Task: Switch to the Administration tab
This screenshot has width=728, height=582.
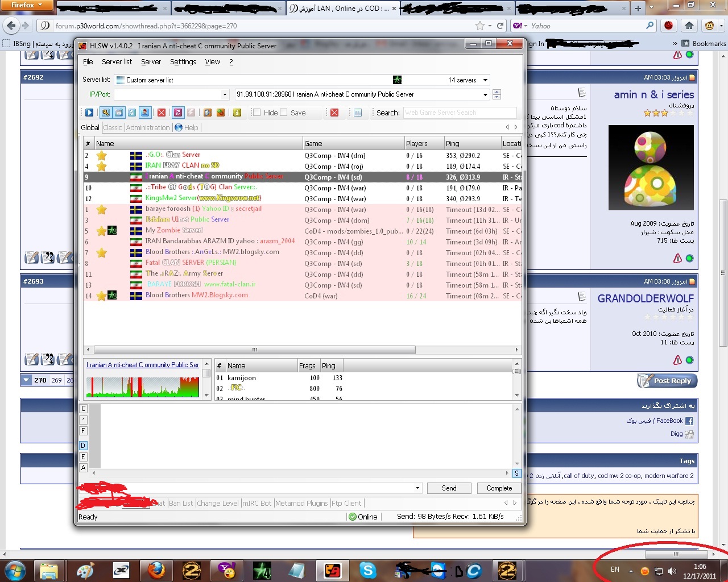Action: click(148, 127)
